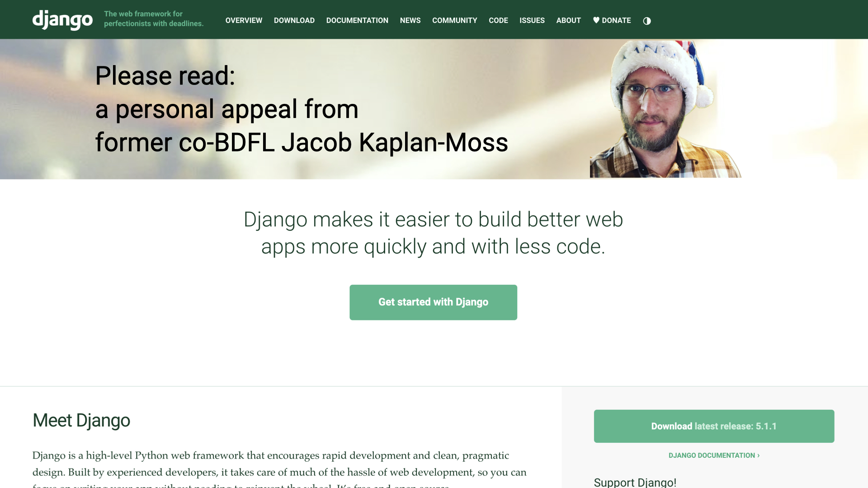Select the Community nav icon

(454, 20)
